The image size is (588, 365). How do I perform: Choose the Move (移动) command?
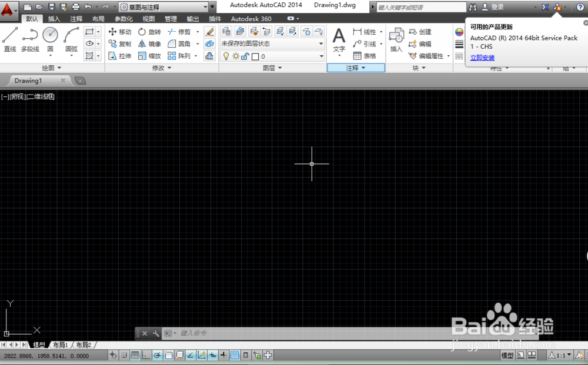[x=120, y=32]
